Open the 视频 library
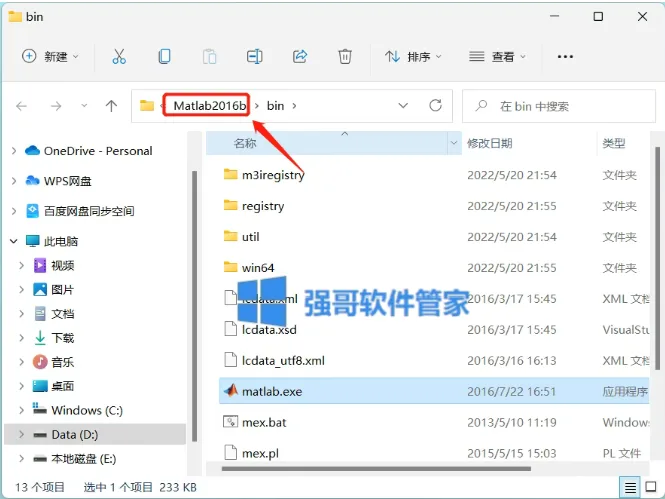 [x=63, y=265]
